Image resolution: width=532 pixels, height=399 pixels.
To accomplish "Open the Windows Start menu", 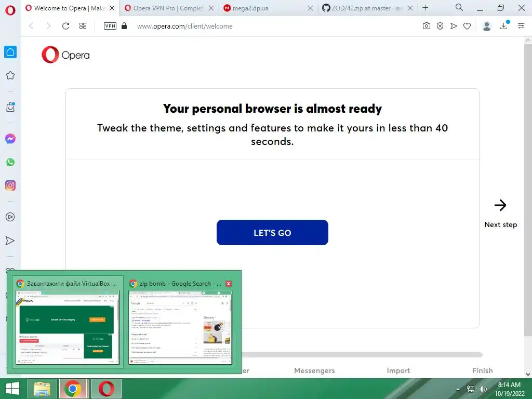I will pyautogui.click(x=12, y=389).
